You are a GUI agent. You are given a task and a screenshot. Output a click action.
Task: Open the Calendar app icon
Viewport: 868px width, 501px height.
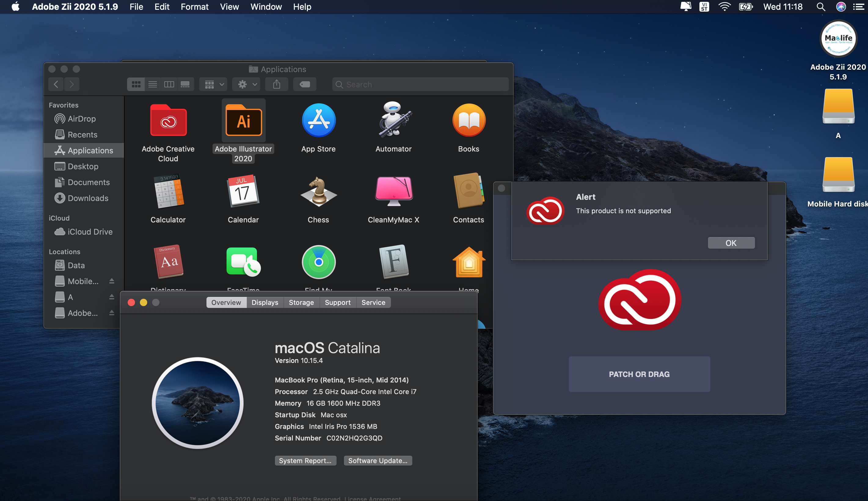point(243,191)
